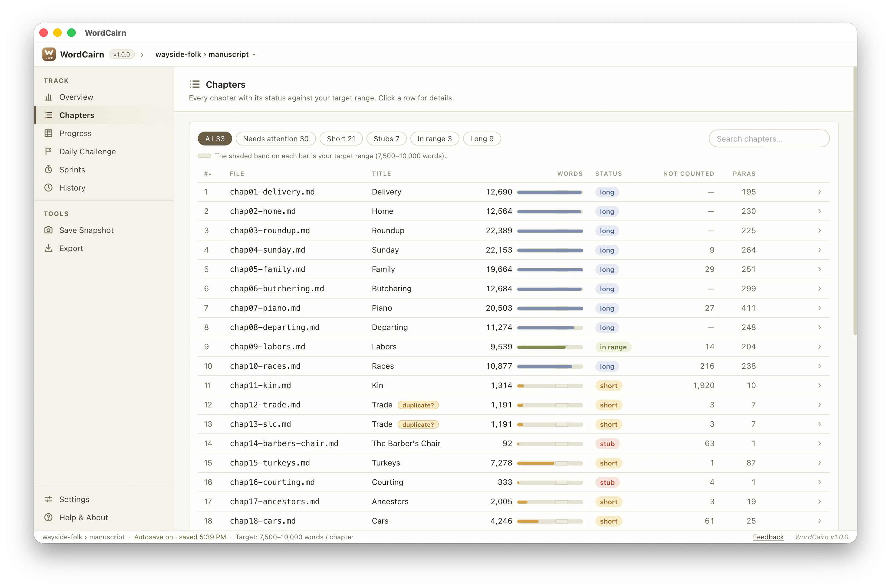Expand the chap09-labors.md row chevron
The image size is (891, 588).
pyautogui.click(x=819, y=347)
